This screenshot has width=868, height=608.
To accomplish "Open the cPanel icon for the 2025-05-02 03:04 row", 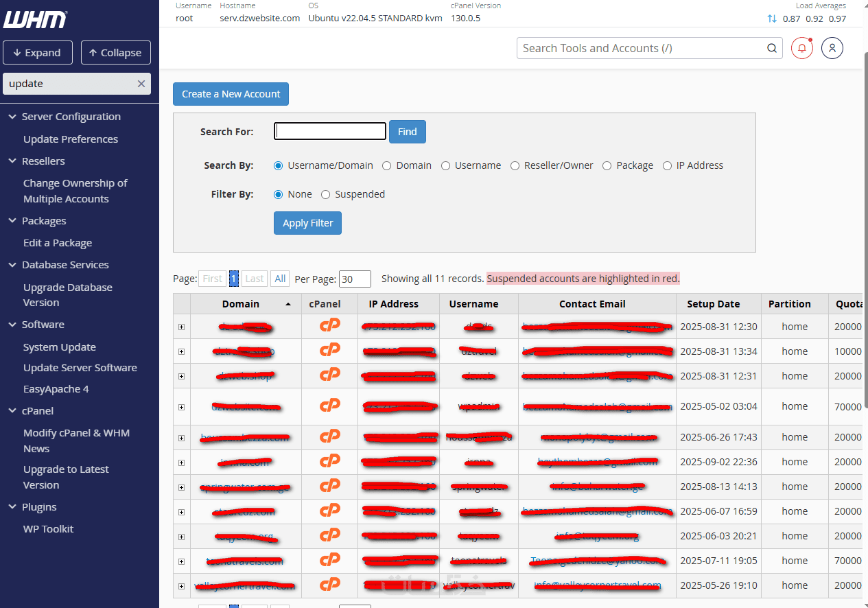I will point(330,406).
